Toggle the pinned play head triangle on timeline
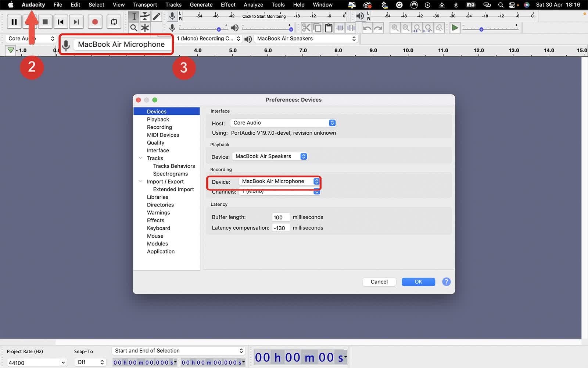 (11, 50)
